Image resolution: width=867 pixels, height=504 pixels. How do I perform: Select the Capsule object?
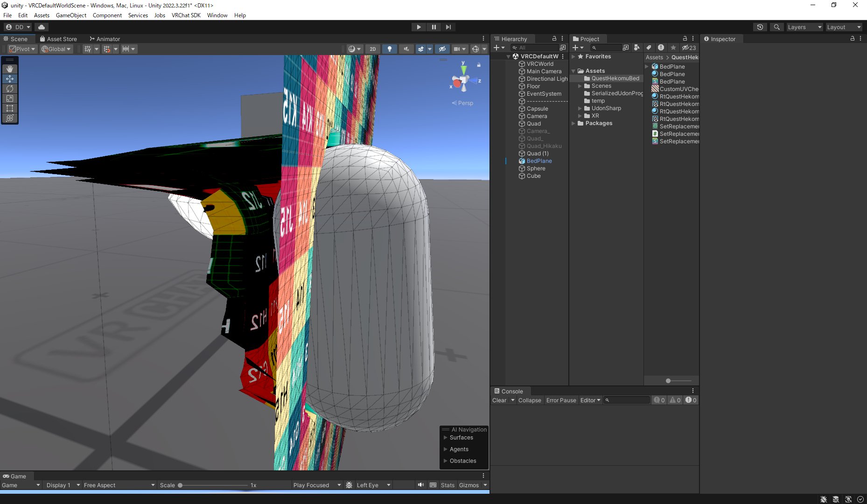pyautogui.click(x=537, y=109)
